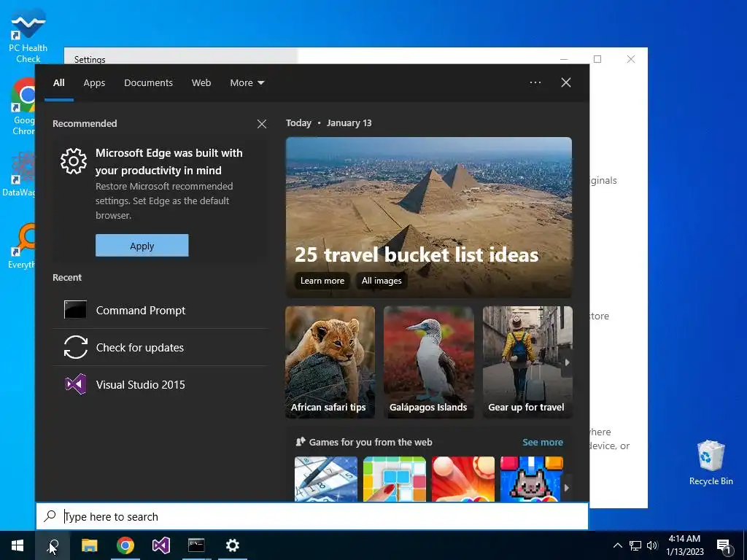Click the gear icon in Recommended card
Screen dimensions: 747x560
click(74, 161)
